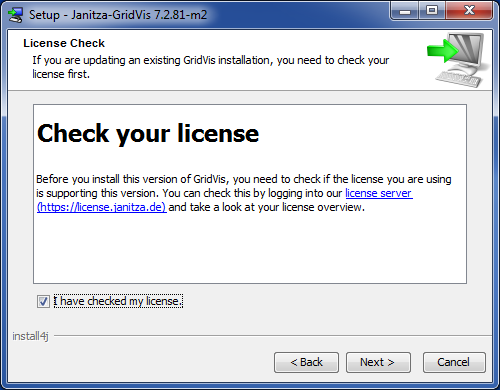Screen dimensions: 500x390
Task: Open the license server hyperlink
Action: point(379,193)
